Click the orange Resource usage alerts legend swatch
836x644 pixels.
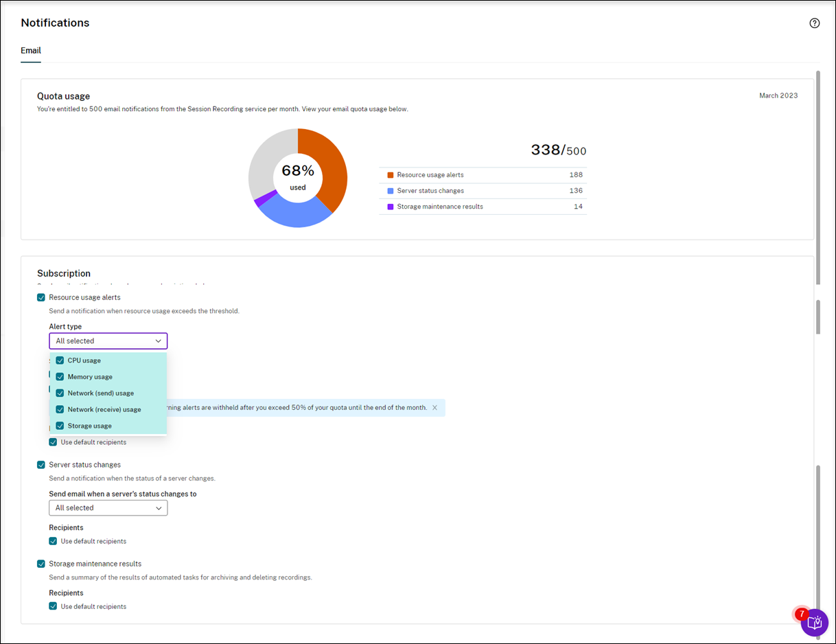(391, 175)
